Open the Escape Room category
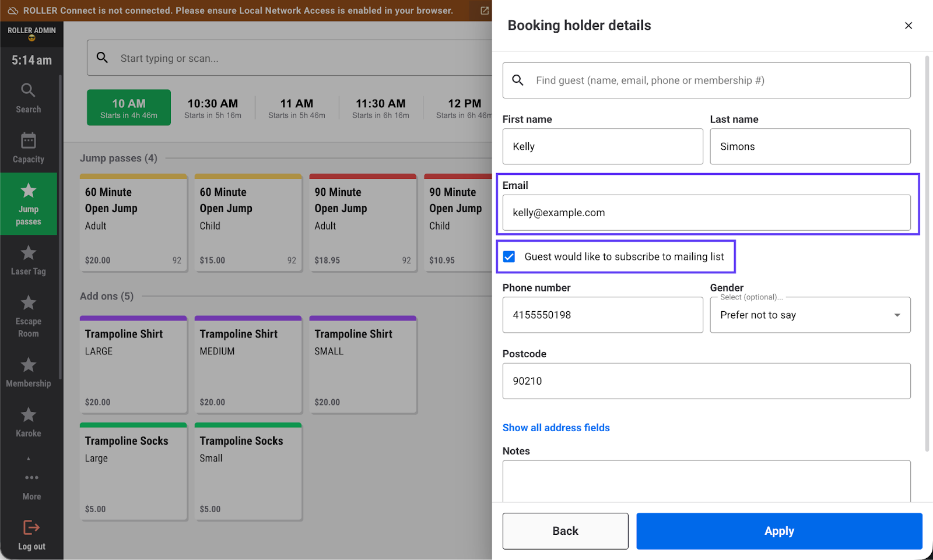Image resolution: width=933 pixels, height=560 pixels. tap(29, 316)
